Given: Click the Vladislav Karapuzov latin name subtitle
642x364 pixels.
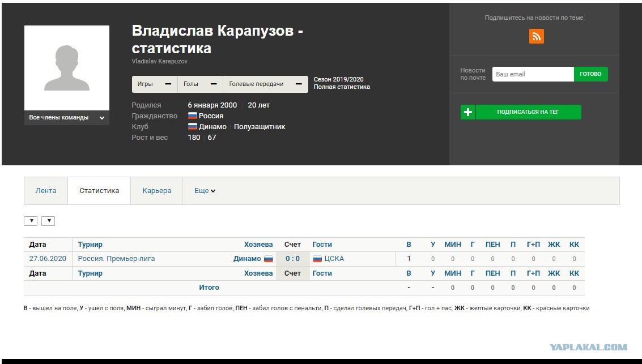Looking at the screenshot, I should click(x=160, y=61).
